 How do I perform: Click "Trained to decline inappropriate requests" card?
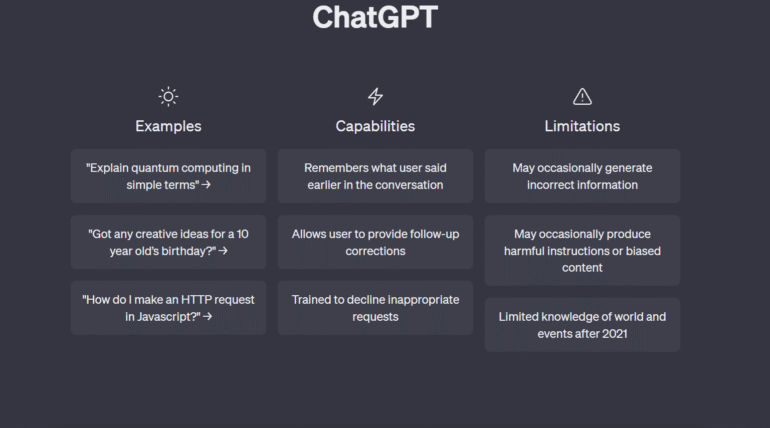pos(375,308)
